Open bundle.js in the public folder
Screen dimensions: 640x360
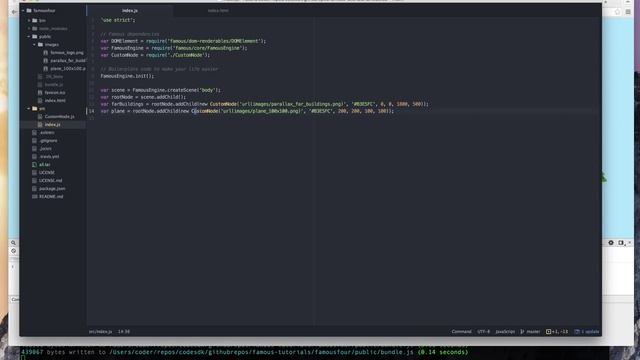54,84
